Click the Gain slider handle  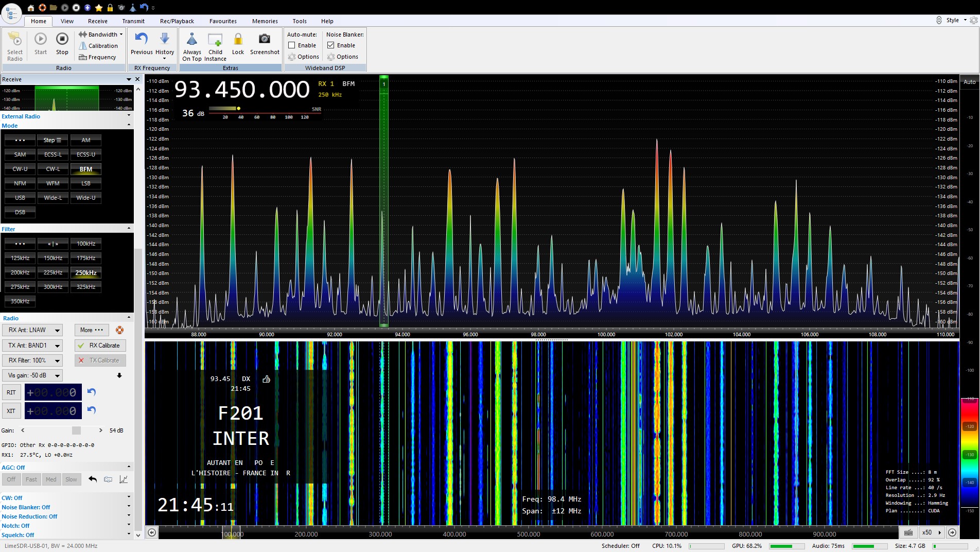point(76,430)
